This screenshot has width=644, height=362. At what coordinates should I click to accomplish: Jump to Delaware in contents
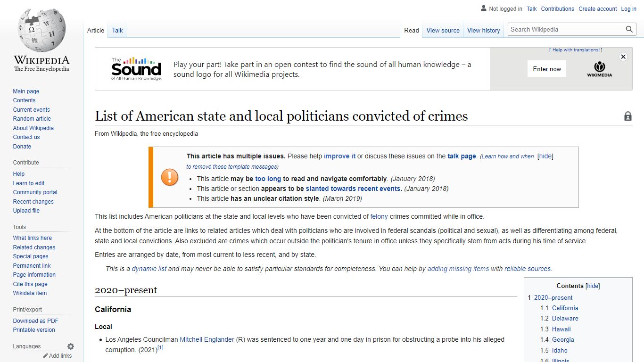click(565, 318)
